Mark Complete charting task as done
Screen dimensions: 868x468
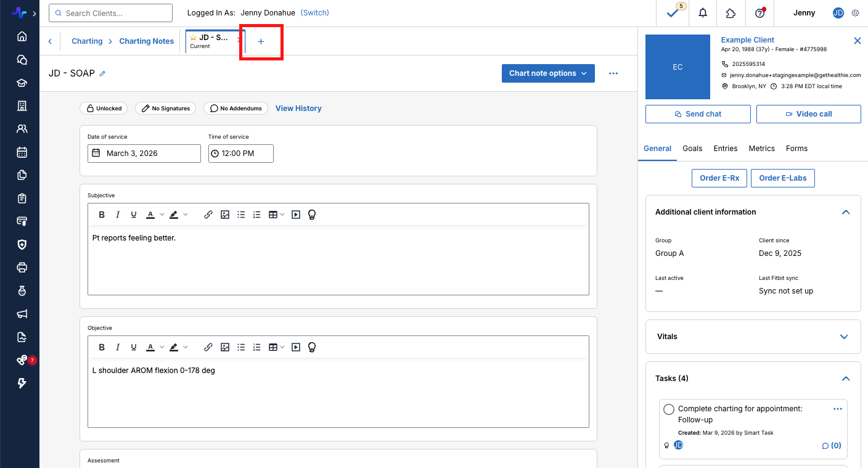point(669,409)
